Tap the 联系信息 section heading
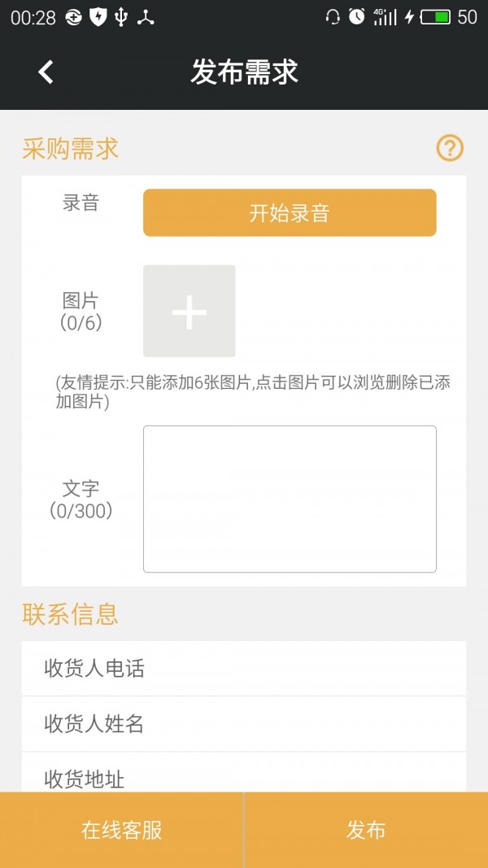 pyautogui.click(x=71, y=614)
